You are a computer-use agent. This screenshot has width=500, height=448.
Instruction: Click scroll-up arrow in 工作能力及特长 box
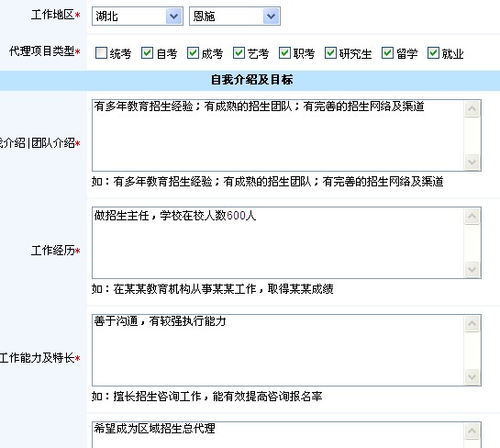(x=472, y=324)
